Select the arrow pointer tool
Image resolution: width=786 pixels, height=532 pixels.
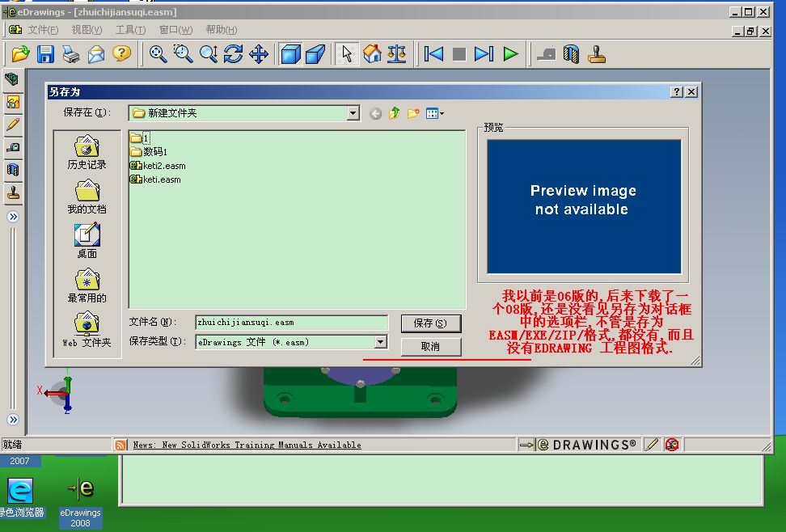346,53
